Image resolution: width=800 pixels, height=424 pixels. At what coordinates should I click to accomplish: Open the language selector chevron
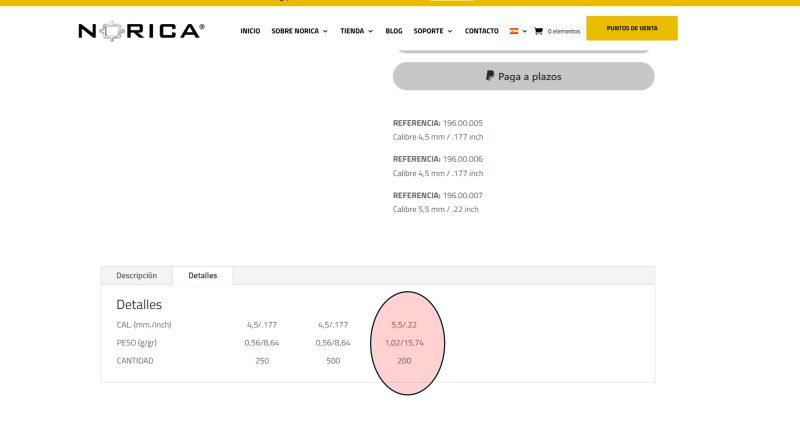pos(525,31)
